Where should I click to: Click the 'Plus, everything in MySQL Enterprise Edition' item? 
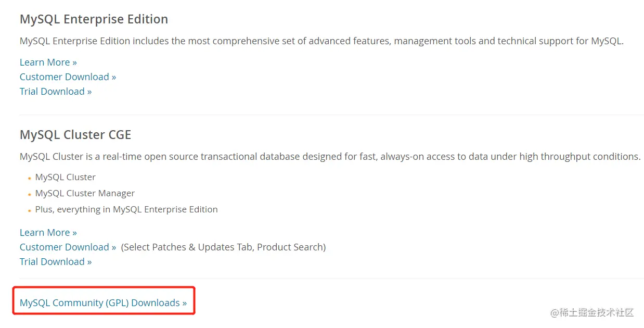coord(126,209)
